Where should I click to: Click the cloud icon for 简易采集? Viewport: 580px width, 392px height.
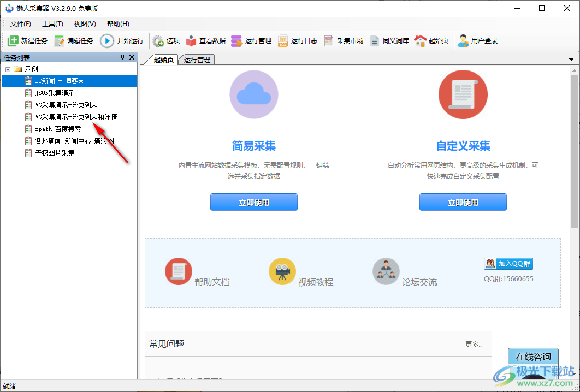pyautogui.click(x=254, y=94)
